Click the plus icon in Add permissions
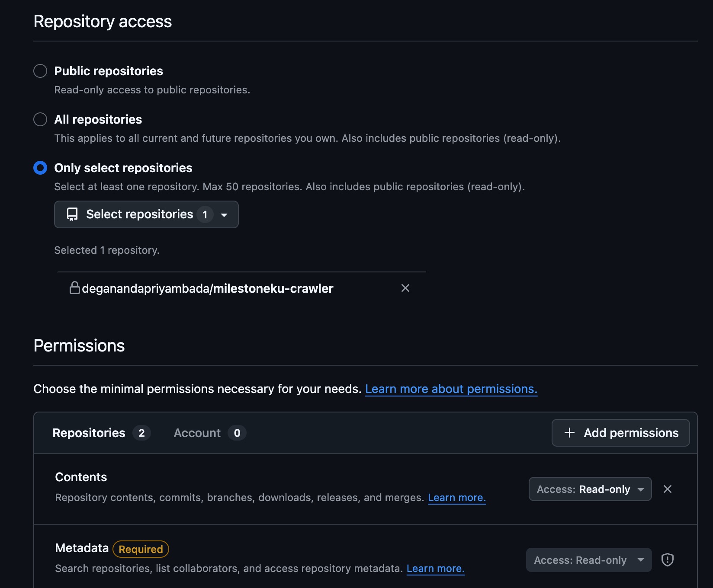Screen dimensions: 713x588 [x=569, y=433]
